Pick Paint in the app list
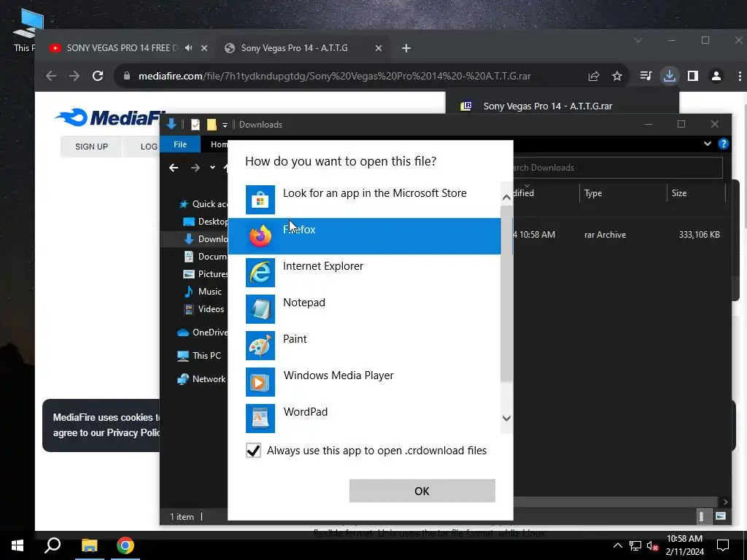Image resolution: width=747 pixels, height=560 pixels. pyautogui.click(x=365, y=345)
